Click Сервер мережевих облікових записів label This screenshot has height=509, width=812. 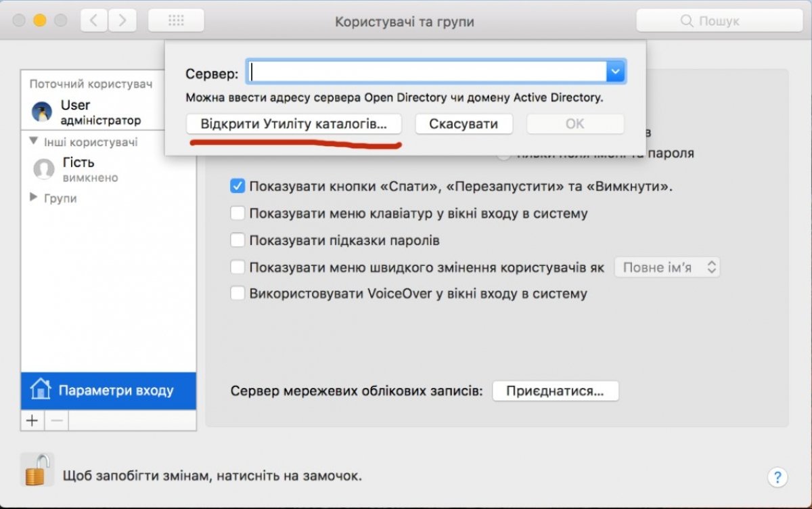pyautogui.click(x=357, y=391)
